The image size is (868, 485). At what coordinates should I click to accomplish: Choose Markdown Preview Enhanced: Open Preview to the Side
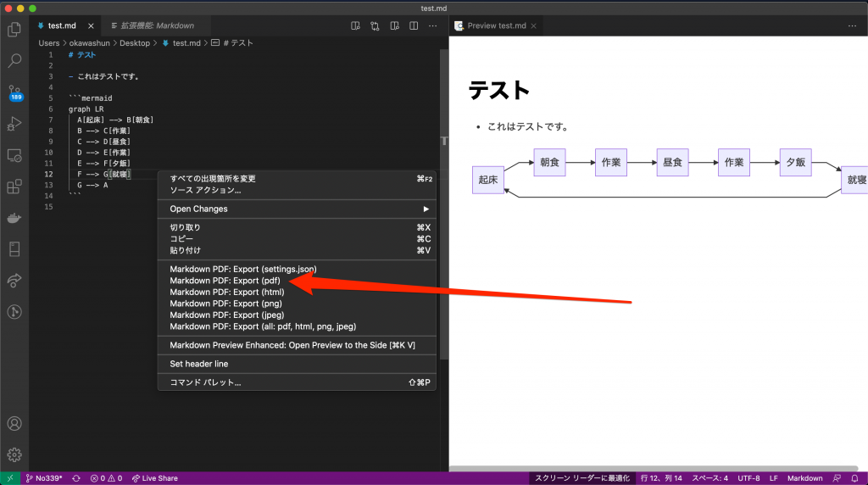click(x=297, y=345)
